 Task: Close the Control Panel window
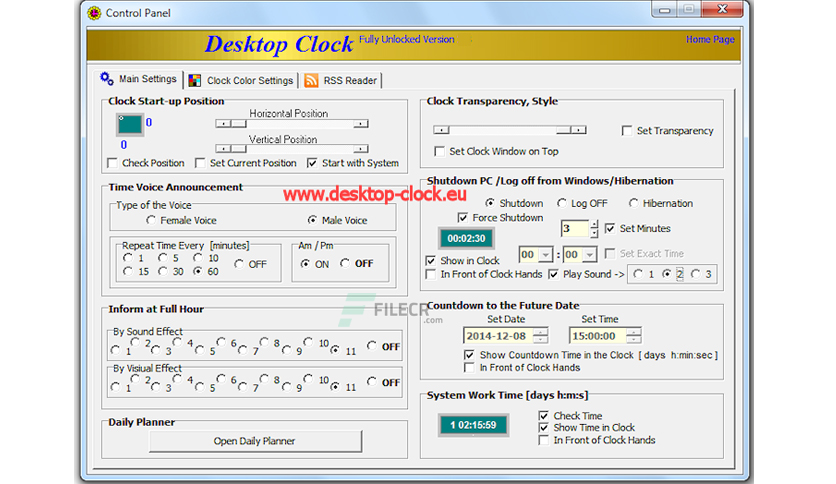pos(722,9)
